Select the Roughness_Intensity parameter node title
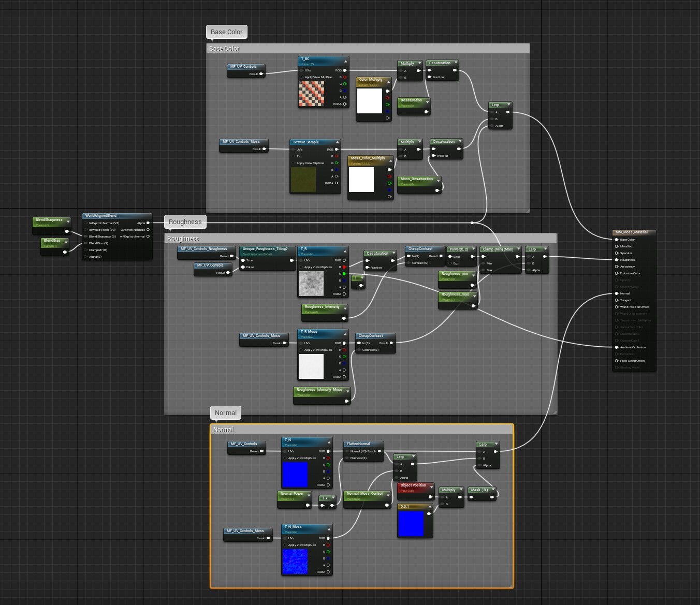The width and height of the screenshot is (700, 605). [322, 306]
